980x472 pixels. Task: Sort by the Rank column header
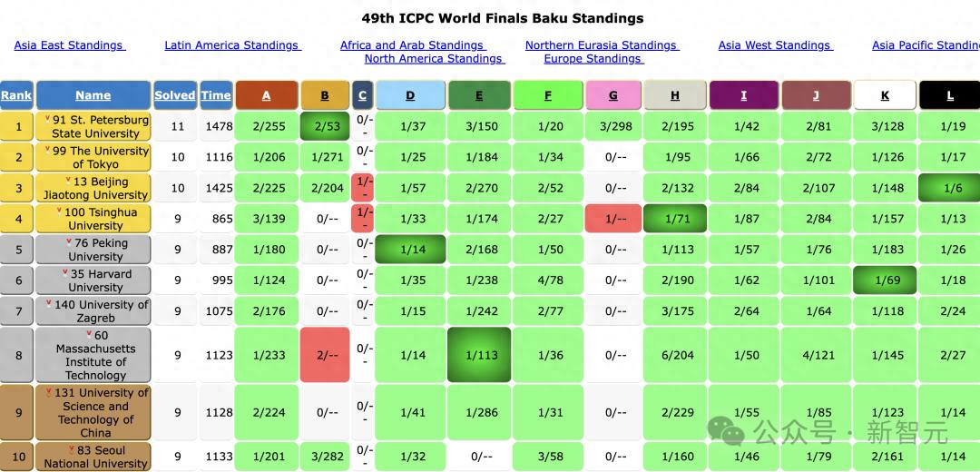click(16, 95)
